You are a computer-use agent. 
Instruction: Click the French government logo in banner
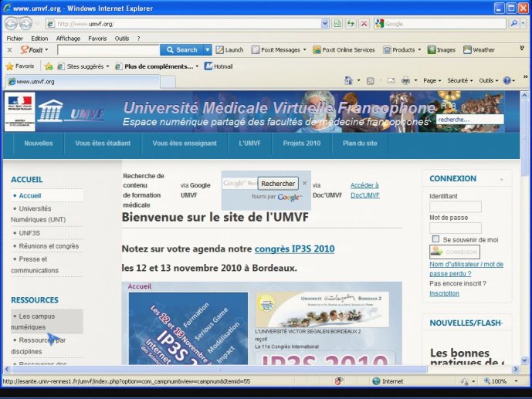[19, 112]
